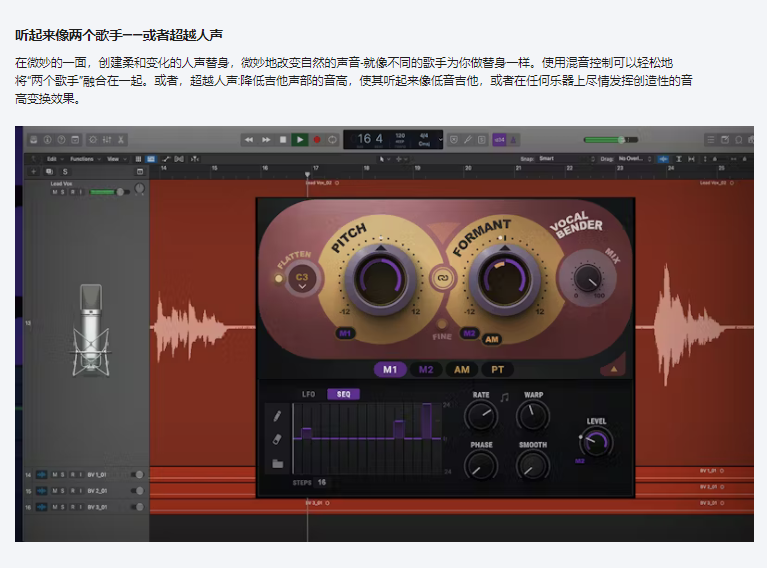
Task: Click the M1 badge under Pitch
Action: click(x=345, y=334)
